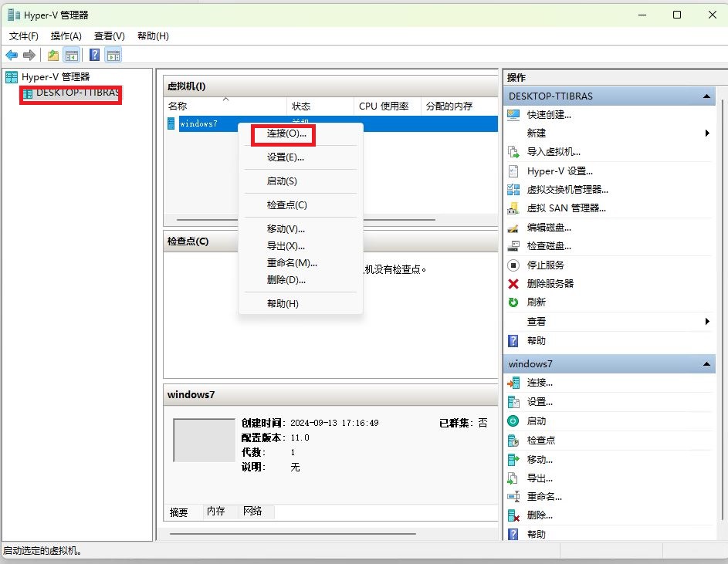Click the virtual machine list horizontal scrollbar
728x564 pixels.
tap(306, 220)
